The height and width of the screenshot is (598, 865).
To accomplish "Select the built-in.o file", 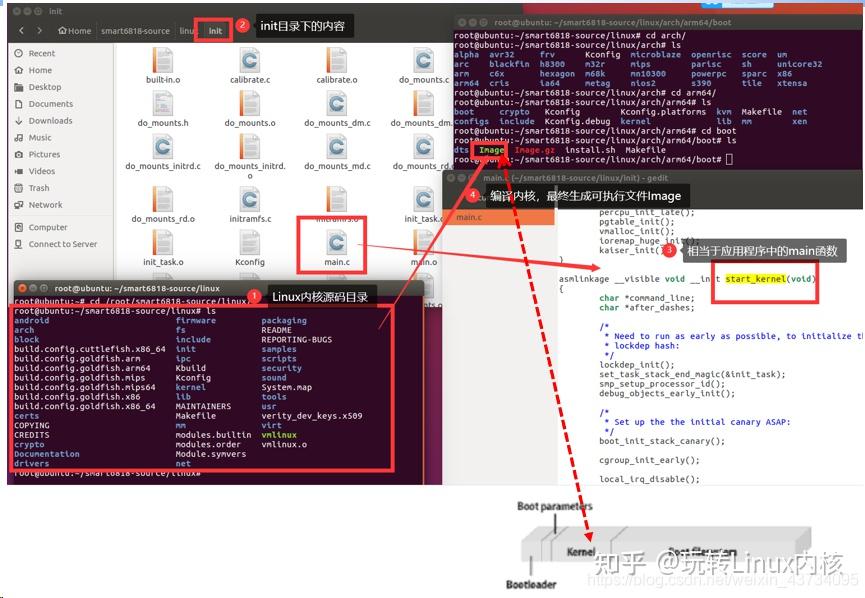I will (161, 60).
